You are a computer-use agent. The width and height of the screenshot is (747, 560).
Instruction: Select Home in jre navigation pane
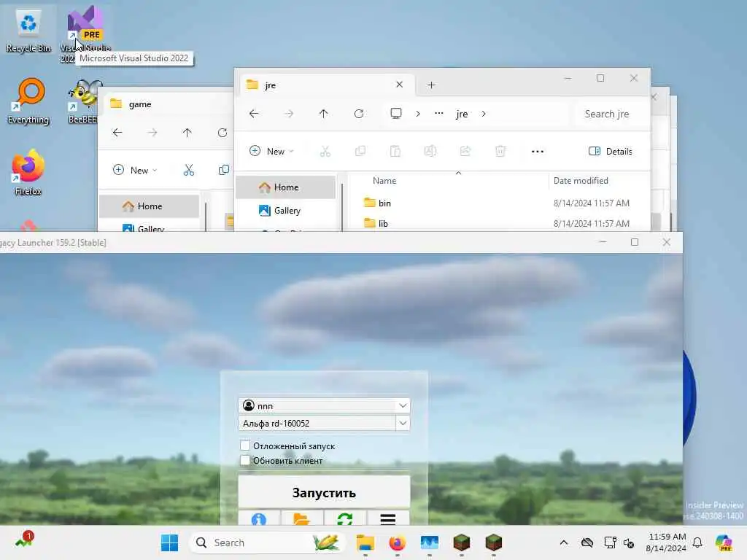point(286,187)
